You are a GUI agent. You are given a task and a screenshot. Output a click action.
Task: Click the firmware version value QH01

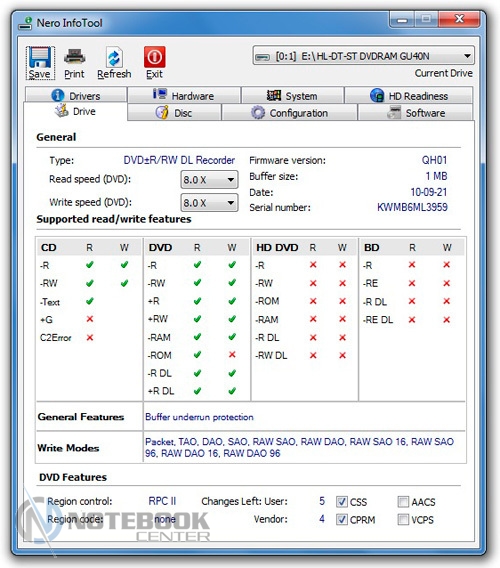(434, 160)
